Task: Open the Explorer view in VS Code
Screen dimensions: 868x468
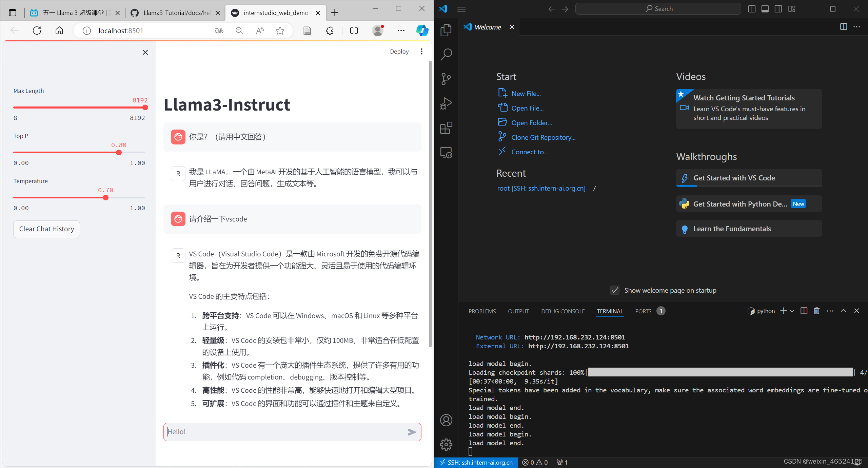Action: [x=446, y=30]
